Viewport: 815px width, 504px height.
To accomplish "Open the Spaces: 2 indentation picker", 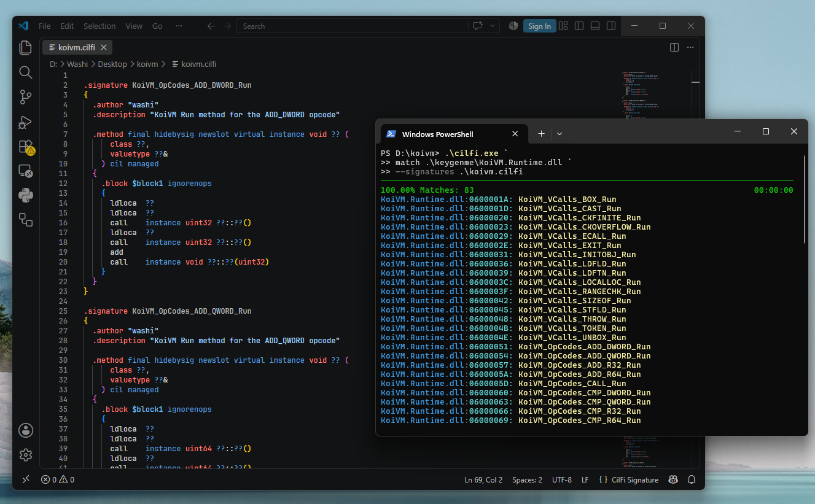I will coord(527,479).
